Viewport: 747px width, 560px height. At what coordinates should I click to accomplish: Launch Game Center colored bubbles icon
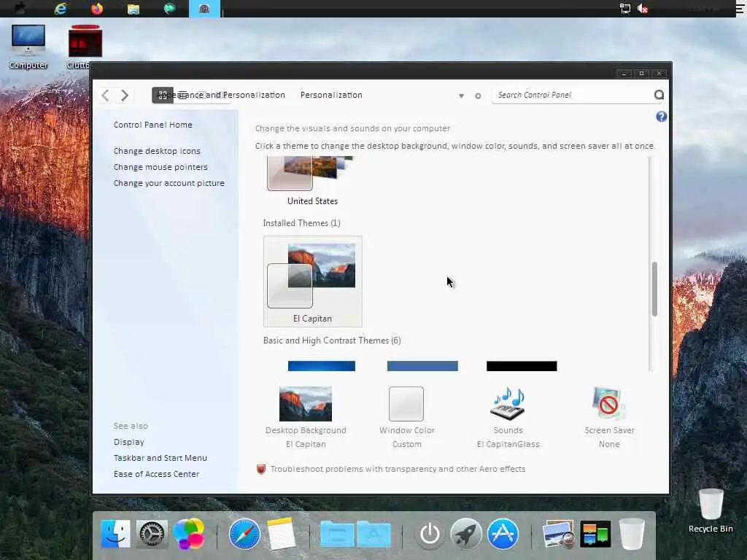click(189, 534)
